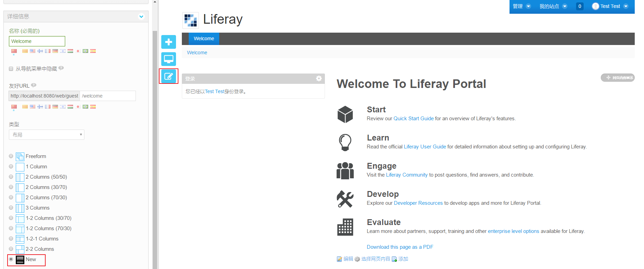Open the 我的站点 dropdown menu
This screenshot has width=644, height=269.
pos(553,6)
